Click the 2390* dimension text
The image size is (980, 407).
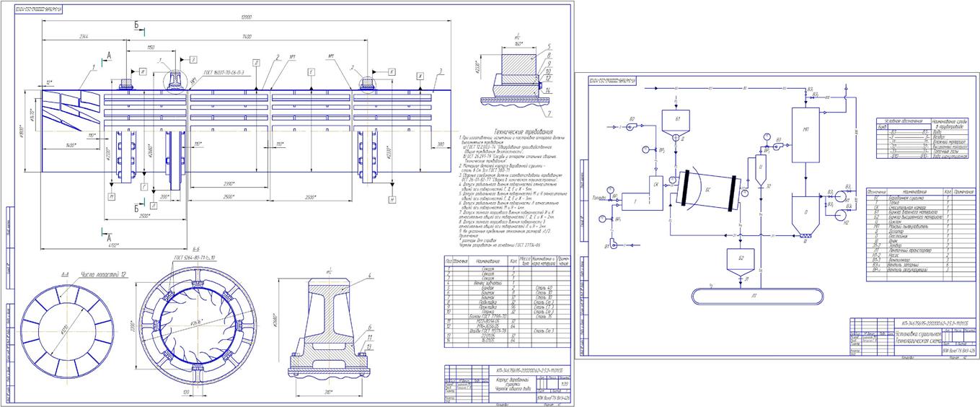[228, 183]
